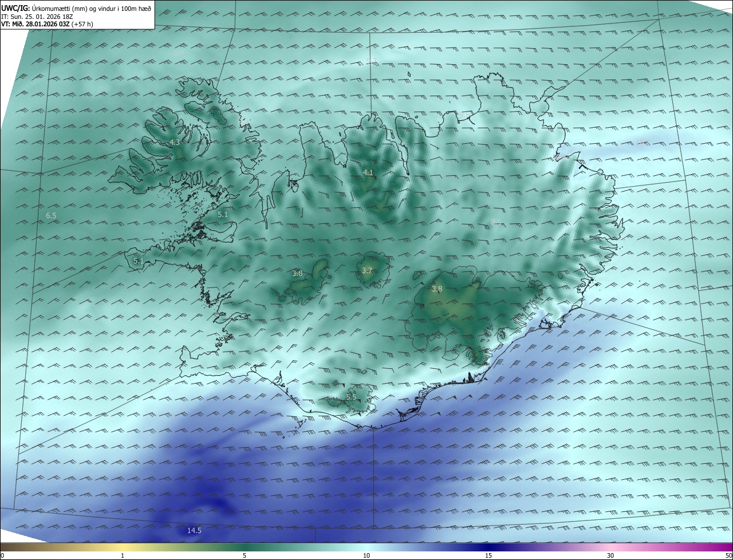This screenshot has width=733, height=560.
Task: Click the color scale label '15'
Action: tap(488, 555)
